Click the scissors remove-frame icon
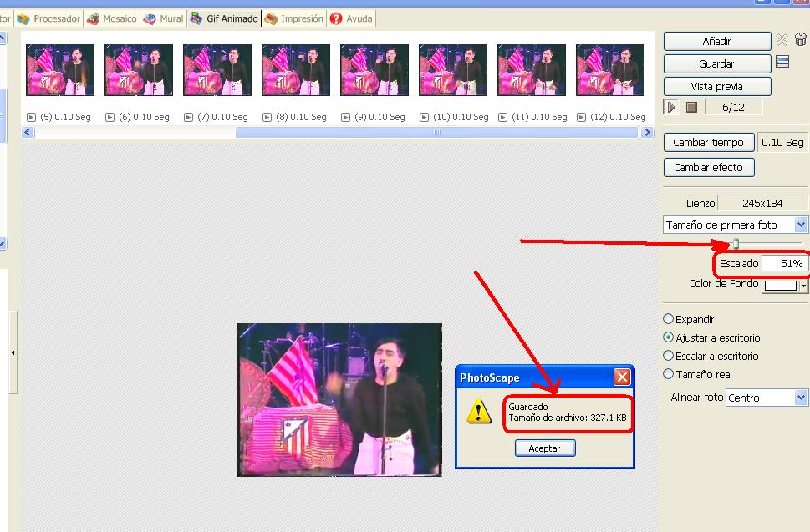Viewport: 810px width, 532px height. [782, 40]
